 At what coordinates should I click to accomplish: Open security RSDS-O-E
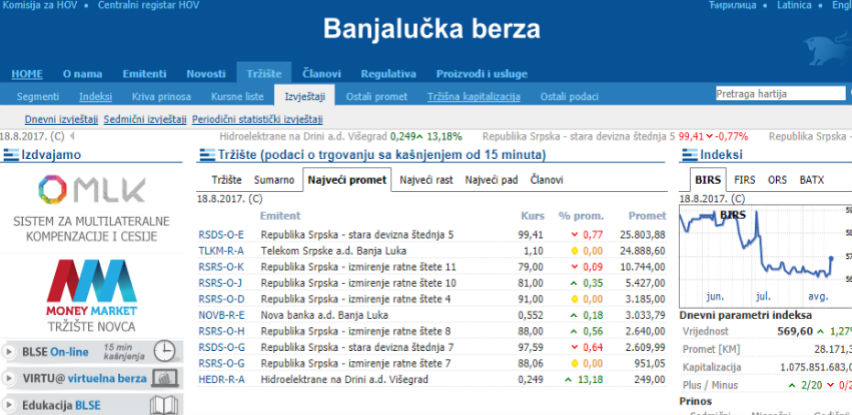coord(221,235)
